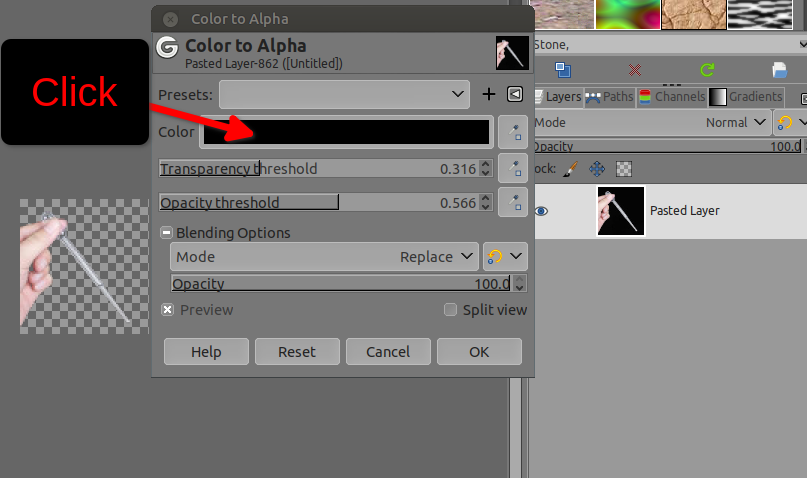Switch to the Paths tab
This screenshot has width=807, height=478.
pos(609,97)
